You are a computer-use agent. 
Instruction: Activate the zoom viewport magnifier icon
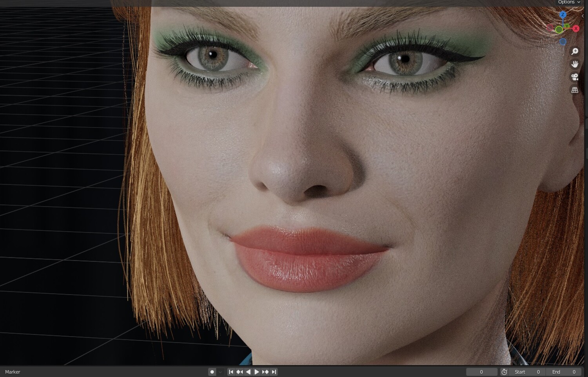[575, 51]
